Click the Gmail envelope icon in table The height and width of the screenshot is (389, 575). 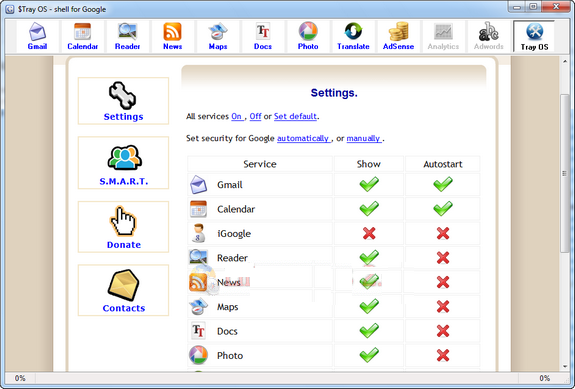198,184
